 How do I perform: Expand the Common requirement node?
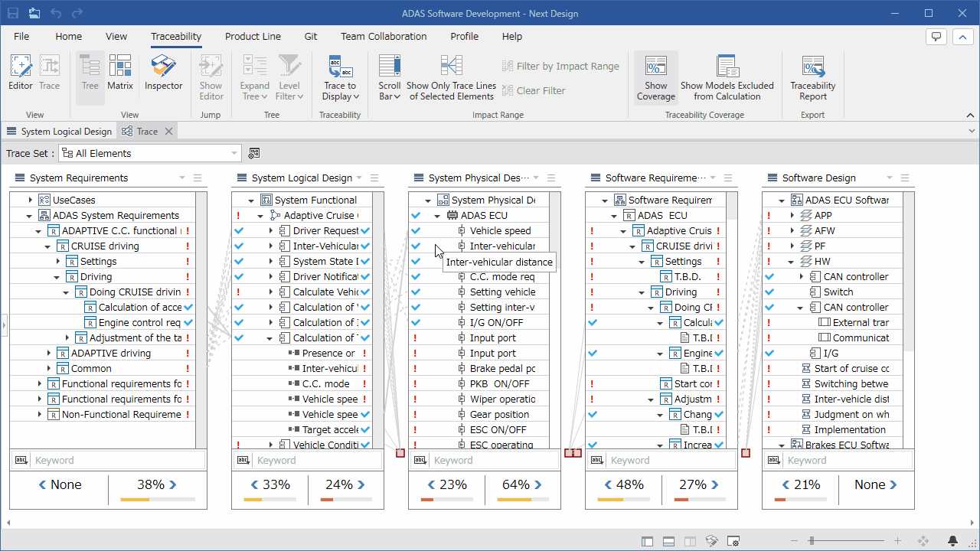48,369
